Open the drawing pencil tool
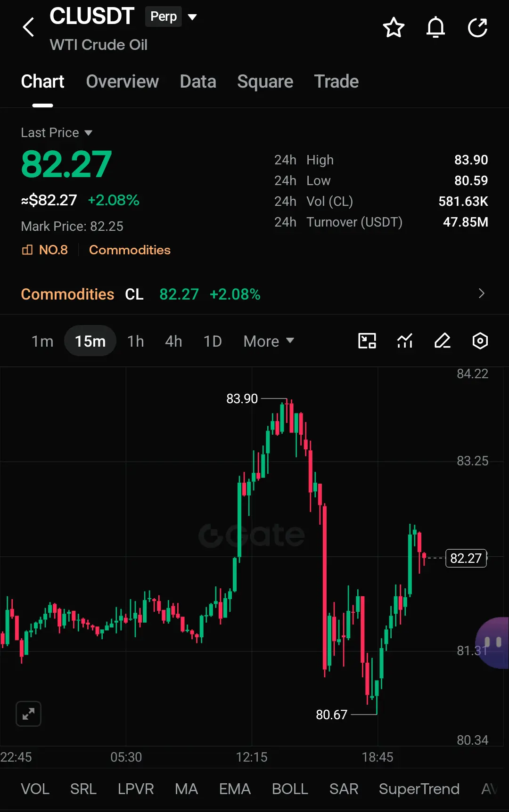Viewport: 509px width, 812px height. (x=443, y=341)
